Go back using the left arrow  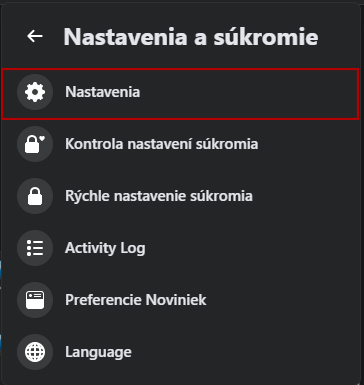click(35, 36)
